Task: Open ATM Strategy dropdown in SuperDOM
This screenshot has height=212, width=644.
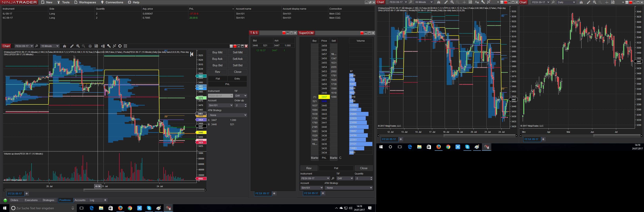Action: (349, 188)
